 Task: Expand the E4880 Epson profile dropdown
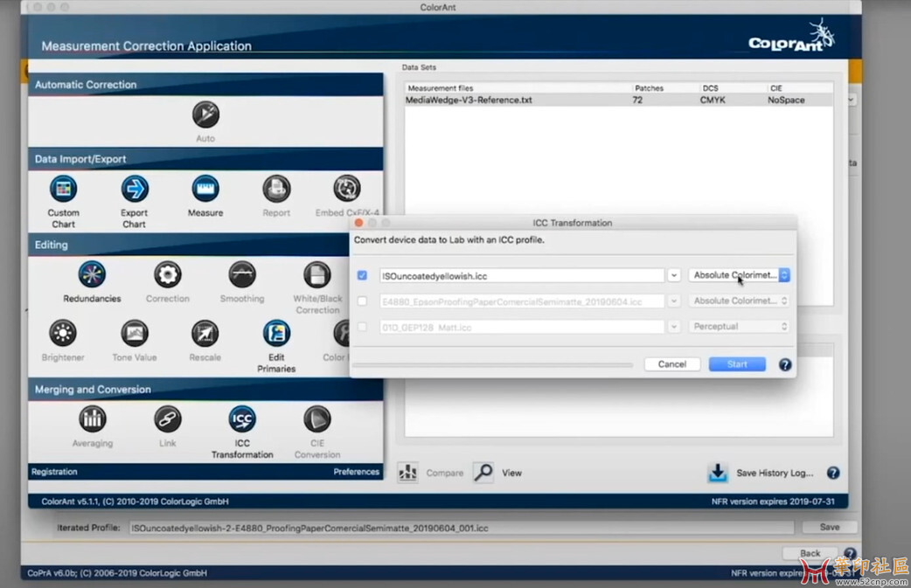[x=673, y=301]
